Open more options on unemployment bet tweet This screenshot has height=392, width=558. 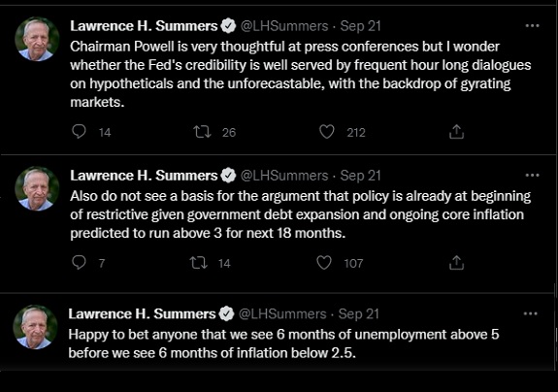530,313
